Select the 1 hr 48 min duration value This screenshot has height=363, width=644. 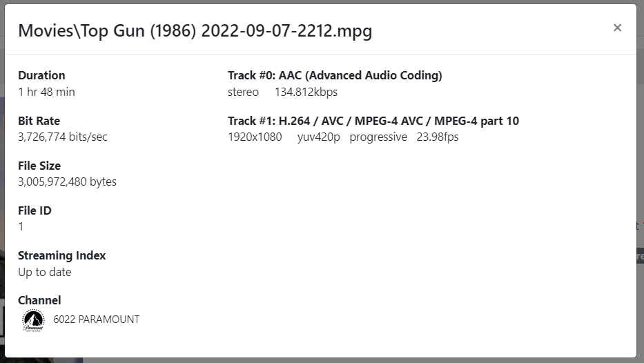click(46, 92)
